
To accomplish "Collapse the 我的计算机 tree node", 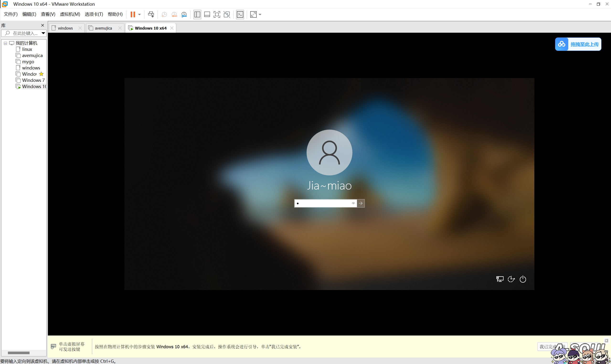I will click(x=5, y=43).
